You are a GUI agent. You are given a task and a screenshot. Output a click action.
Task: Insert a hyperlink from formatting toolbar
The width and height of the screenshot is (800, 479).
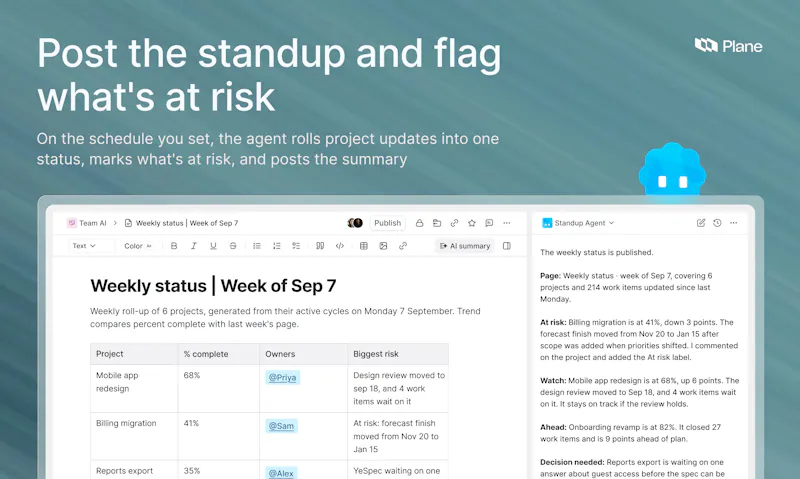pyautogui.click(x=403, y=246)
